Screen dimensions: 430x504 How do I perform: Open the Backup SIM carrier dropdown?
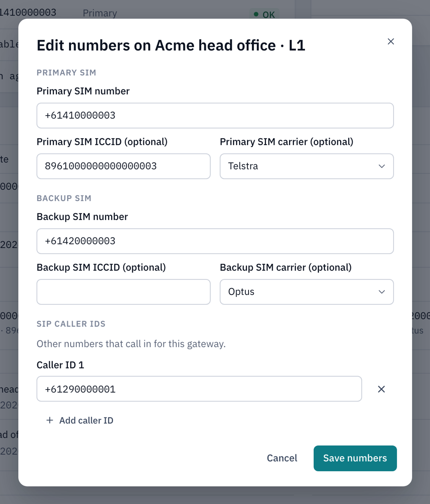(307, 292)
